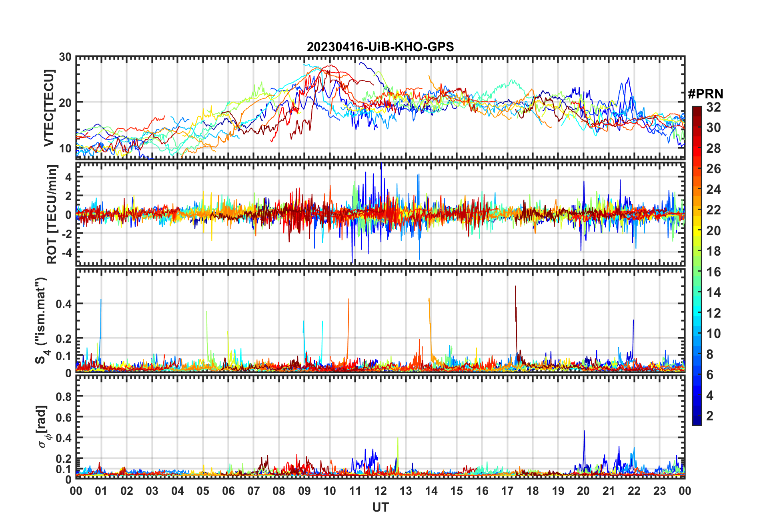Select the 05 hour tick label
Viewport: 761px width, 532px height.
[x=203, y=491]
